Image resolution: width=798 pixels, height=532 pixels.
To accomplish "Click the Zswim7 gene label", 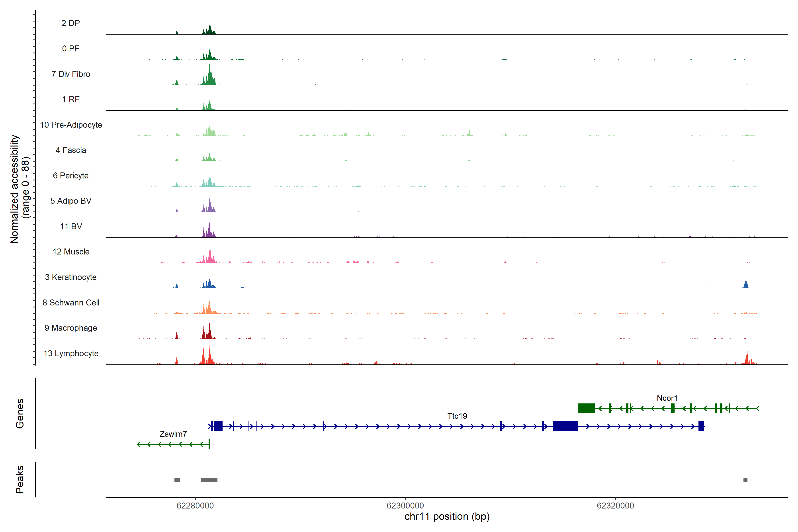I will tap(173, 434).
